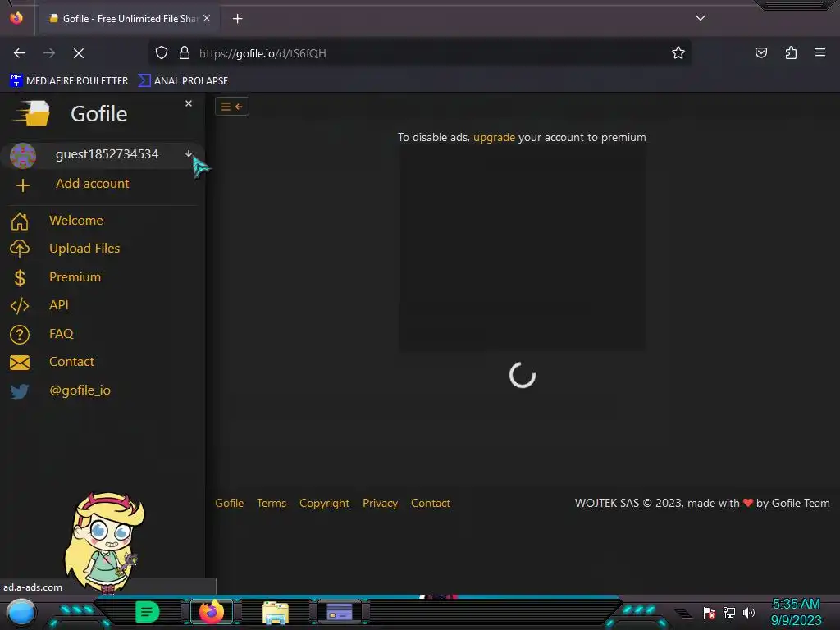Select the Gofile - Free Unlimited File Sharing tab
Viewport: 840px width, 630px height.
[129, 18]
